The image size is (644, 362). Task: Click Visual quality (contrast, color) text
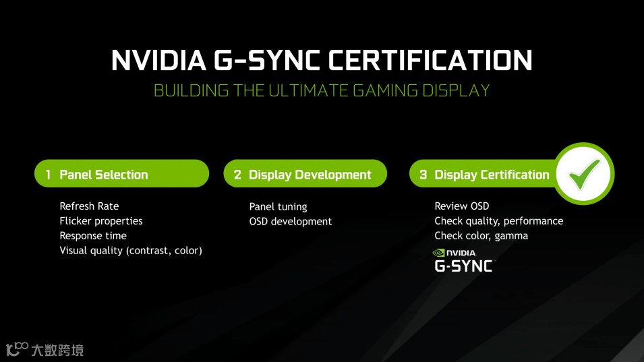tap(131, 251)
